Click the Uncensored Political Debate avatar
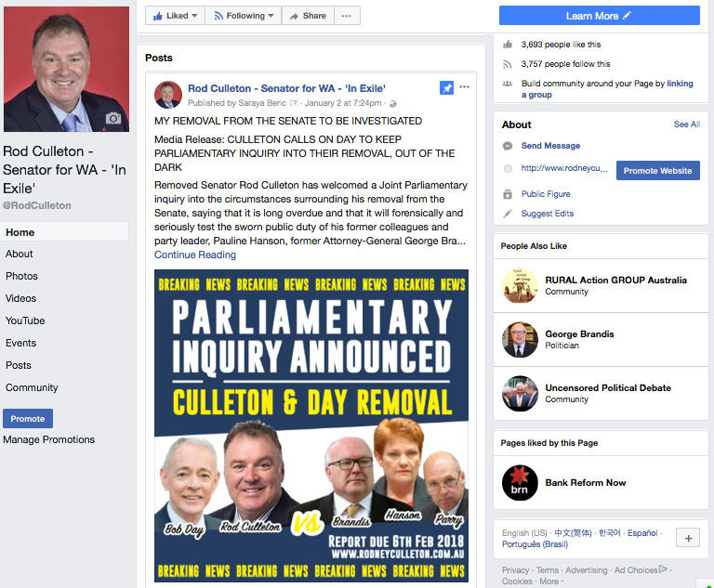Image resolution: width=714 pixels, height=588 pixels. click(520, 393)
